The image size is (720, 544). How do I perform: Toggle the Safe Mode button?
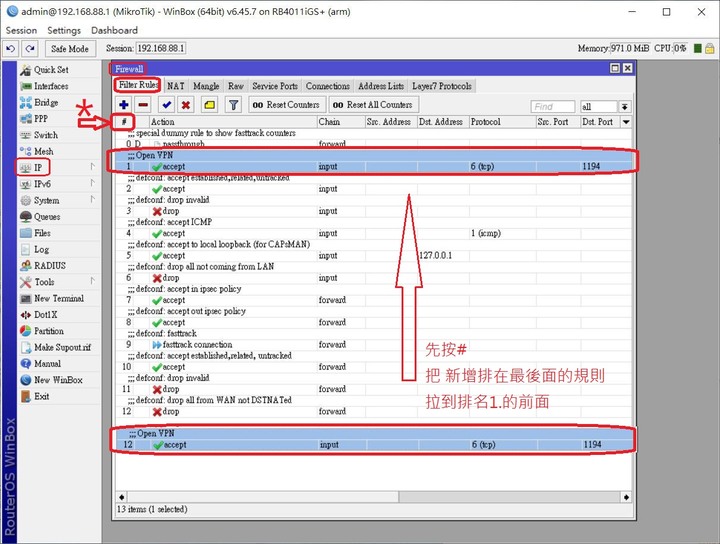click(70, 49)
